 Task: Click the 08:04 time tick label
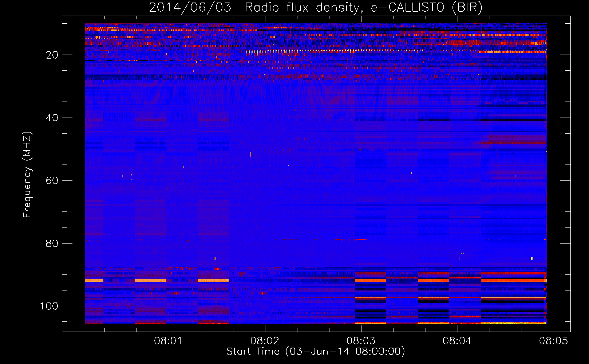pos(457,341)
